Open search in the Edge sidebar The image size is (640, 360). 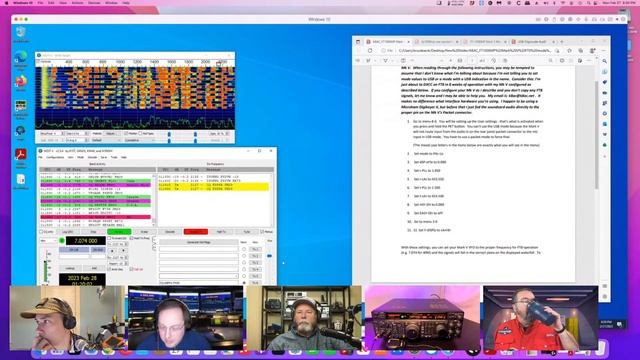pos(604,61)
